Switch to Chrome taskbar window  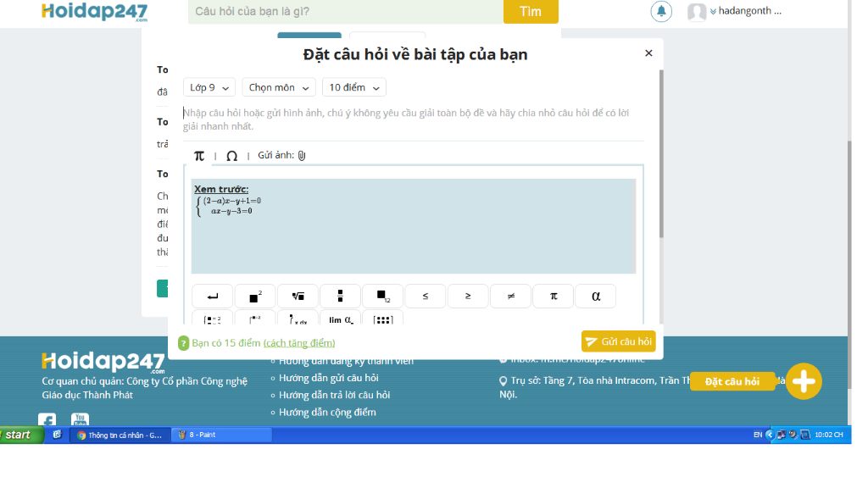(x=120, y=435)
